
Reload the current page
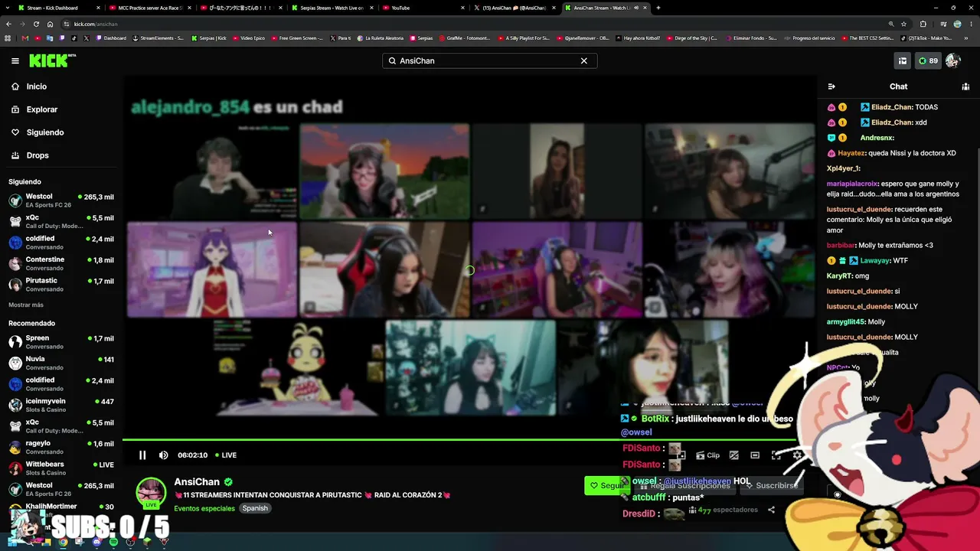tap(36, 24)
